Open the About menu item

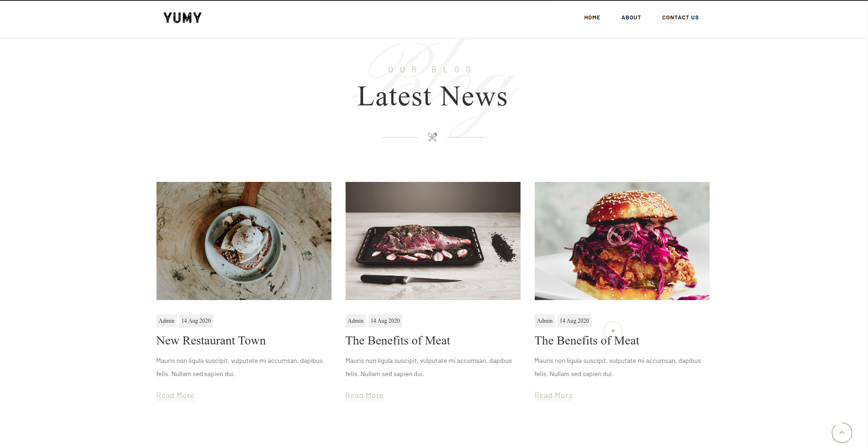pyautogui.click(x=631, y=17)
